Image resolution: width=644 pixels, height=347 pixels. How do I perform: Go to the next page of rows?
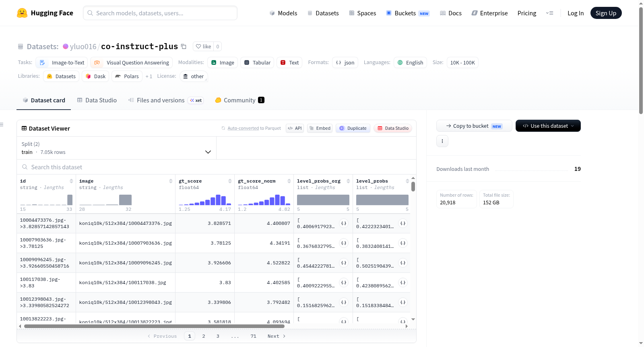[x=277, y=336]
